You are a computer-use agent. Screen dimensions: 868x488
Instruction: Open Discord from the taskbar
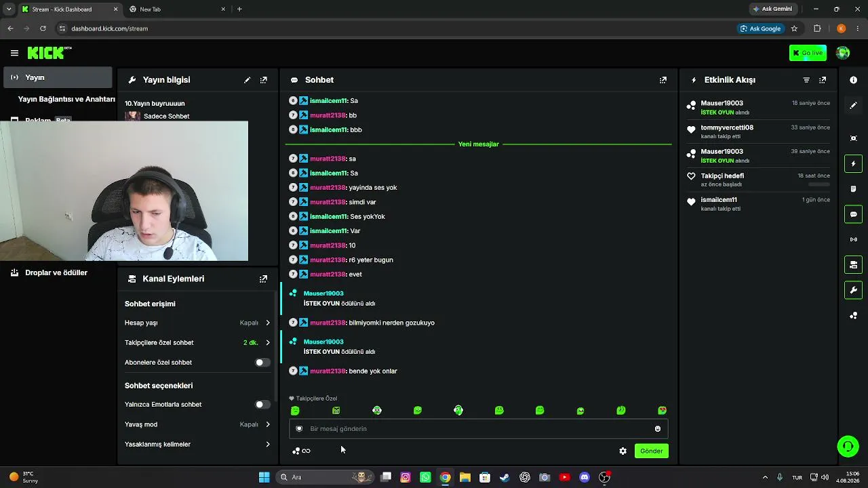pos(585,477)
